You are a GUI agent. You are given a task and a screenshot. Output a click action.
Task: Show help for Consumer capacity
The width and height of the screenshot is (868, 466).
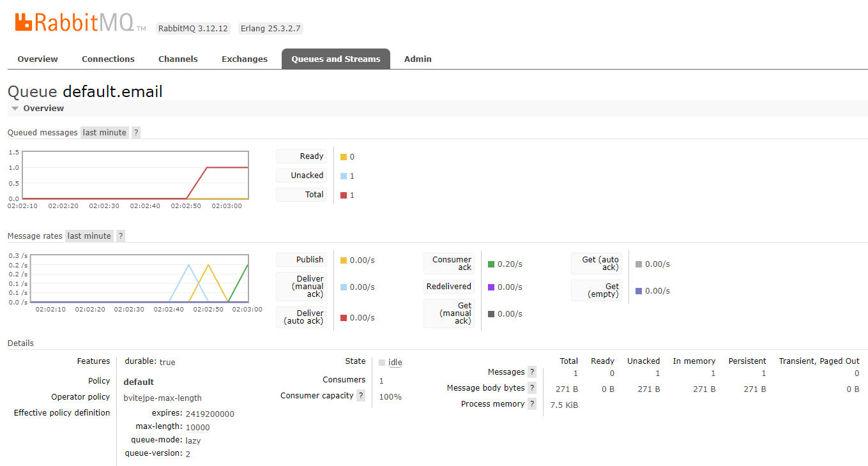click(360, 396)
